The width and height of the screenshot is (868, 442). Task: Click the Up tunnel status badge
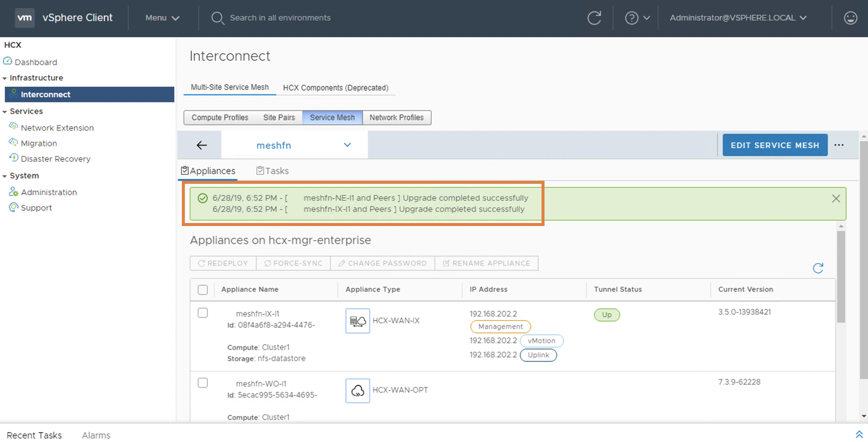[x=607, y=315]
